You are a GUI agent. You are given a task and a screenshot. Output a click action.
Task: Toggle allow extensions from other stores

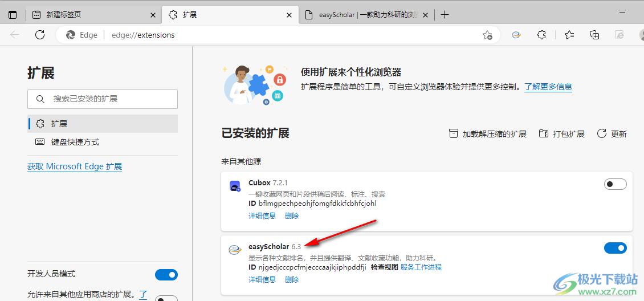coord(166,299)
